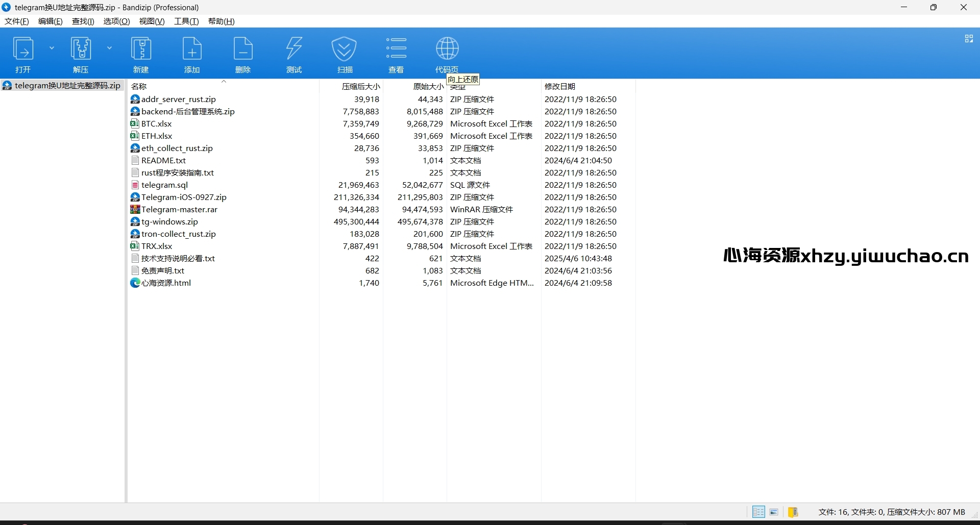
Task: Click the WinRAR 压缩文件 type cell
Action: pos(481,209)
